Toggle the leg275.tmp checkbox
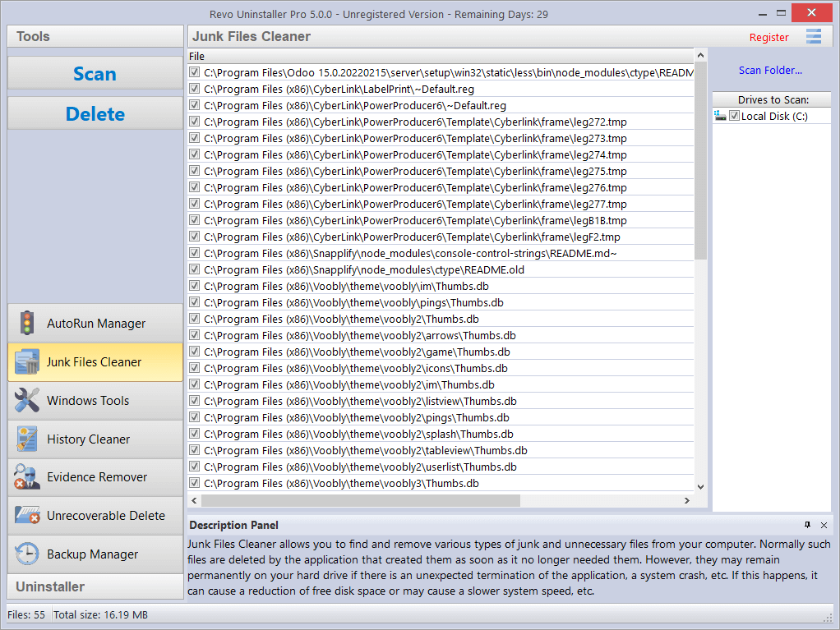 (x=195, y=171)
